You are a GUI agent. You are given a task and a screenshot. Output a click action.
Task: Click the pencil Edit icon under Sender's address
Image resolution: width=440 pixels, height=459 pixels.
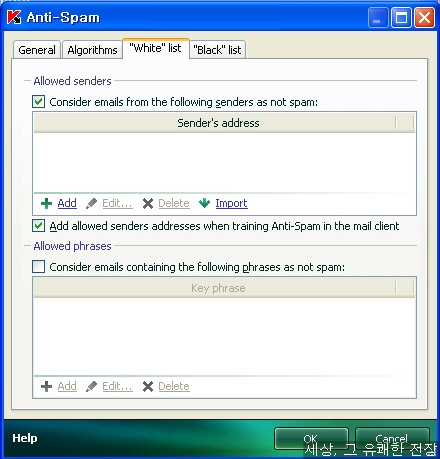click(x=91, y=203)
